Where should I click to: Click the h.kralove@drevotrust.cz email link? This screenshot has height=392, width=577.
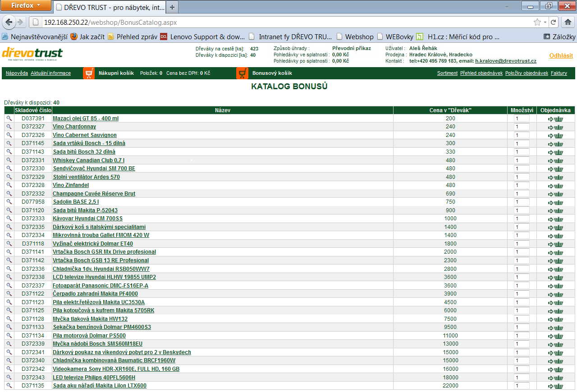(506, 61)
